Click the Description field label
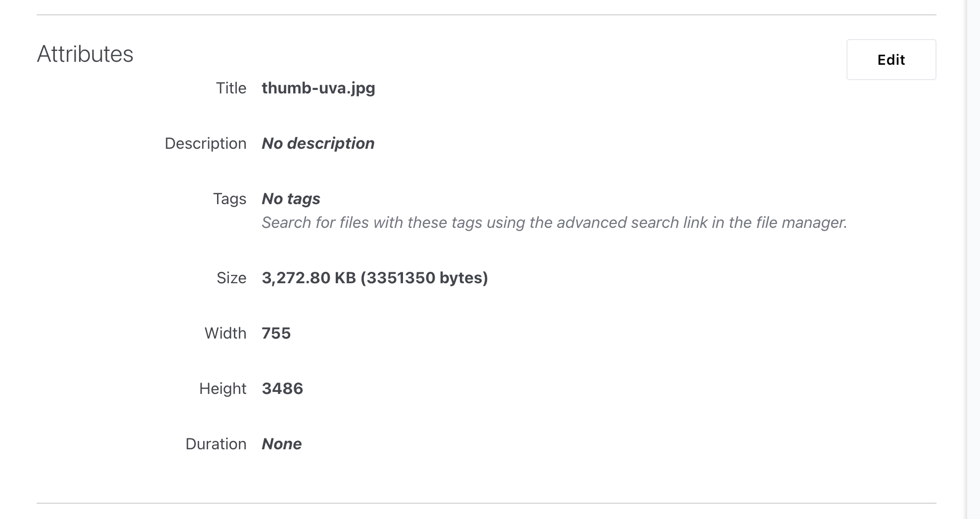 206,143
